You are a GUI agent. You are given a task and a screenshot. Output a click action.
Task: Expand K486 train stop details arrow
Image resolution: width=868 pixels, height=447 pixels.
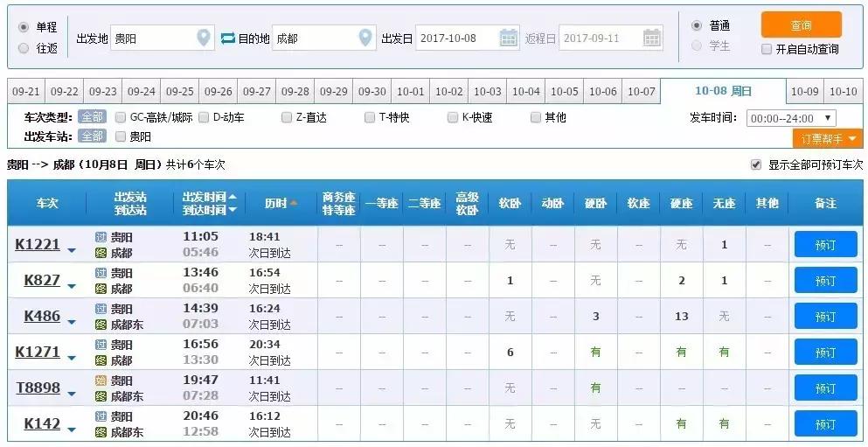(x=72, y=323)
